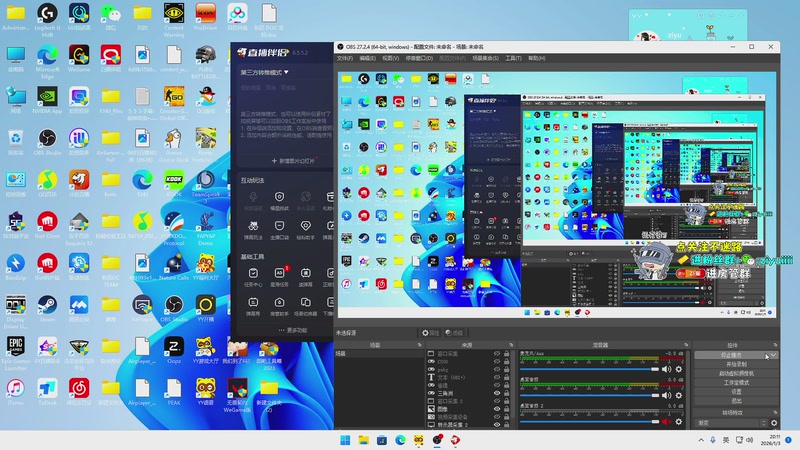Open the 视图(V) menu in OBS
Screen dimensions: 800x450
click(390, 58)
